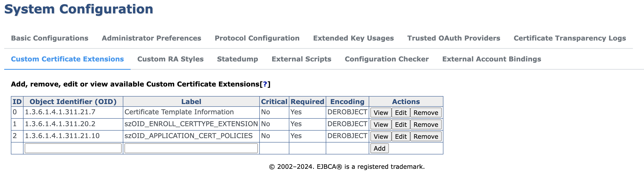Image resolution: width=644 pixels, height=178 pixels.
Task: Open External Account Bindings
Action: [x=492, y=59]
